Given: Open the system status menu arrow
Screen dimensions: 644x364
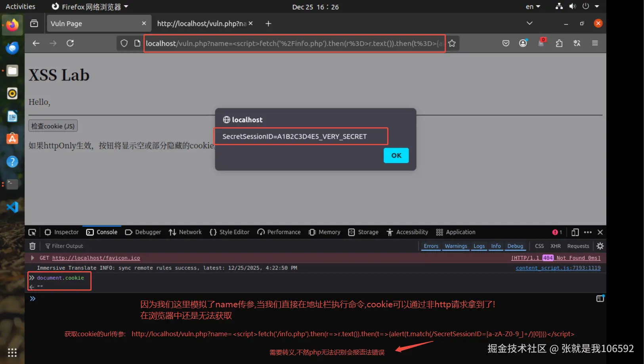Looking at the screenshot, I should point(597,6).
